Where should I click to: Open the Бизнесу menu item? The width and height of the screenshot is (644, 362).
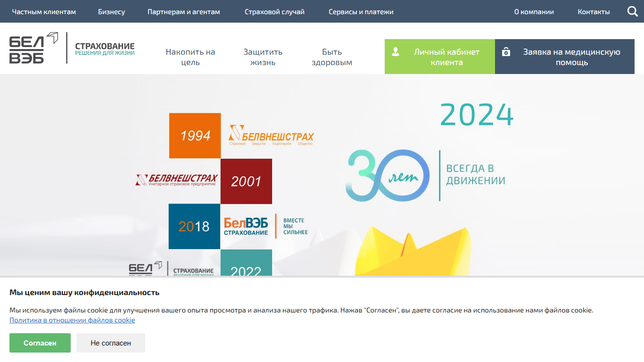[111, 12]
